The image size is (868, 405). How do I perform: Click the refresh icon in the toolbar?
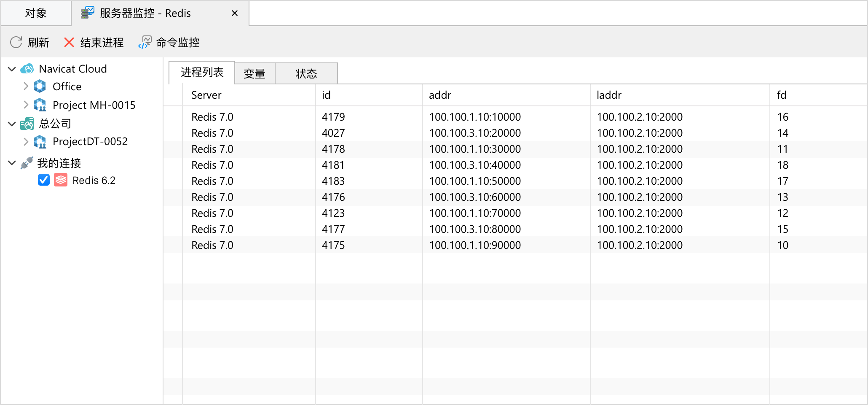(16, 42)
